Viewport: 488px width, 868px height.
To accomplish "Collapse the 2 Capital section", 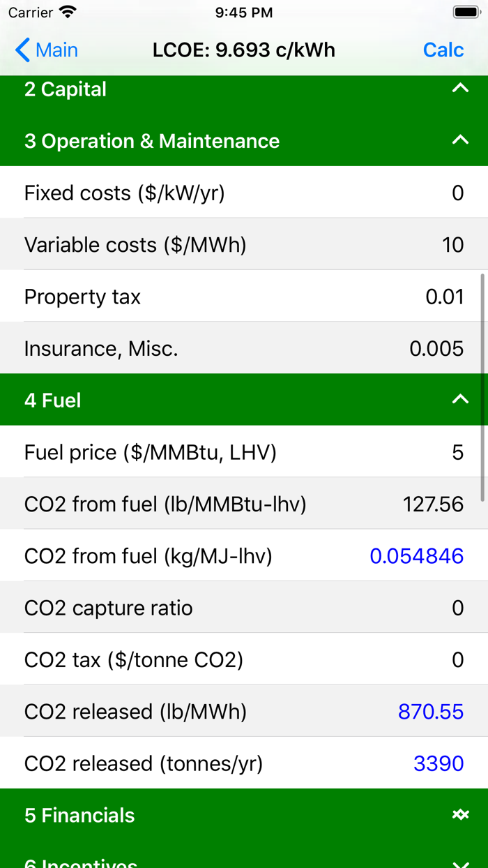I will pos(460,89).
